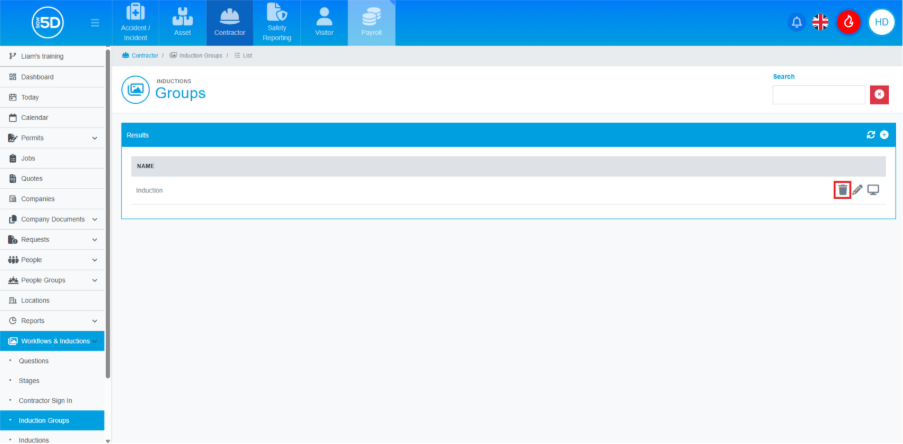
Task: Expand the Permits menu
Action: [52, 138]
